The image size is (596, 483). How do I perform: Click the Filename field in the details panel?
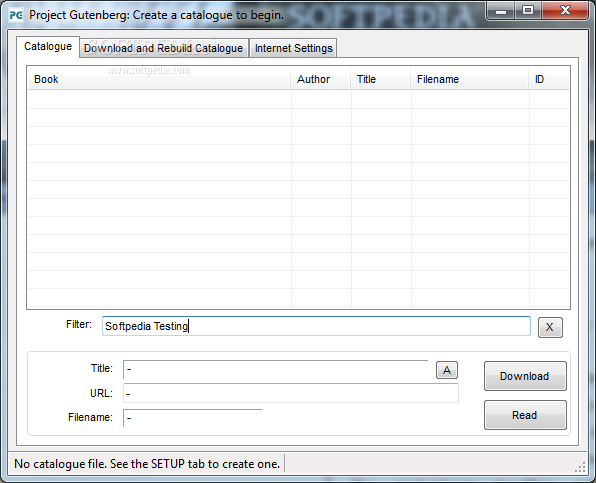193,418
